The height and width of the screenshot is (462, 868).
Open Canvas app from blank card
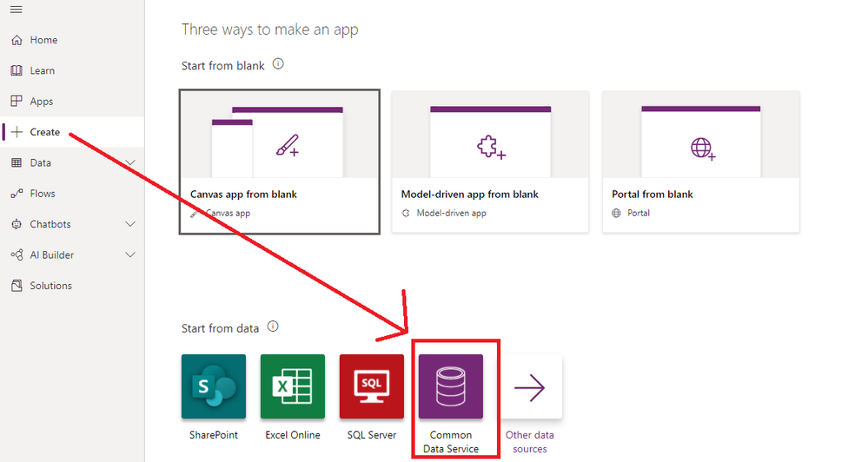280,162
